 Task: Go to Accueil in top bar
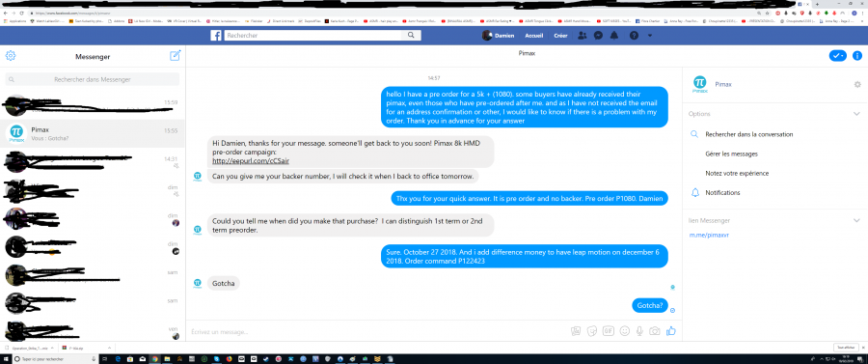point(534,36)
